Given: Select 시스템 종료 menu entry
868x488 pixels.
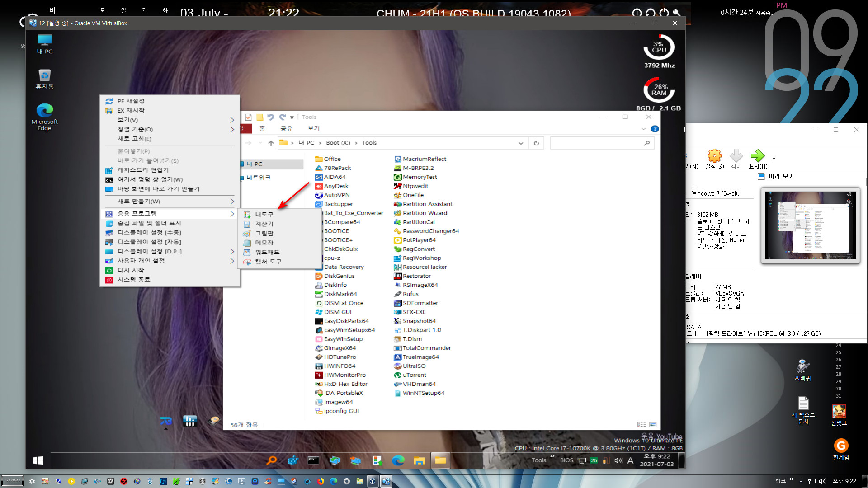Looking at the screenshot, I should point(170,280).
